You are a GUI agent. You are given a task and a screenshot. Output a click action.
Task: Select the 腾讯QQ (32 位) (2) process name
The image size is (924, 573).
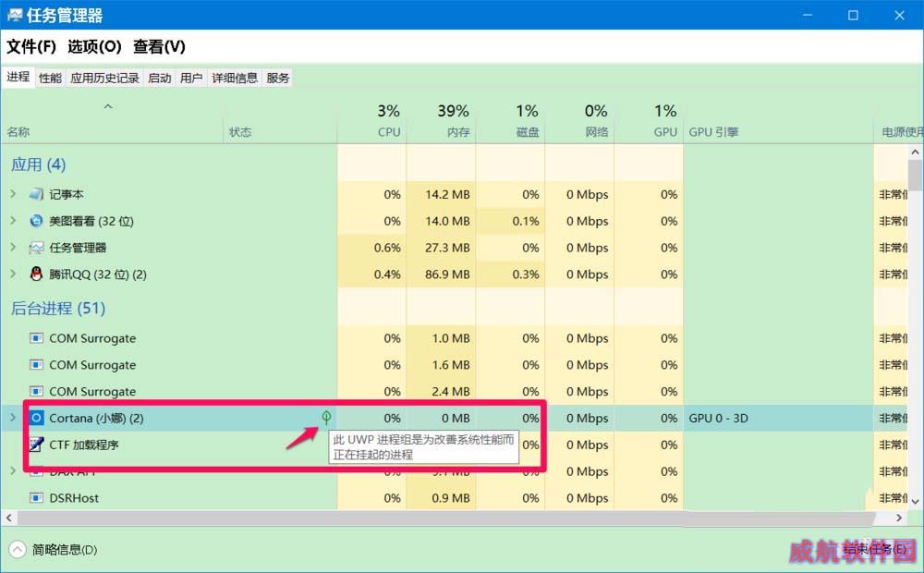[98, 274]
